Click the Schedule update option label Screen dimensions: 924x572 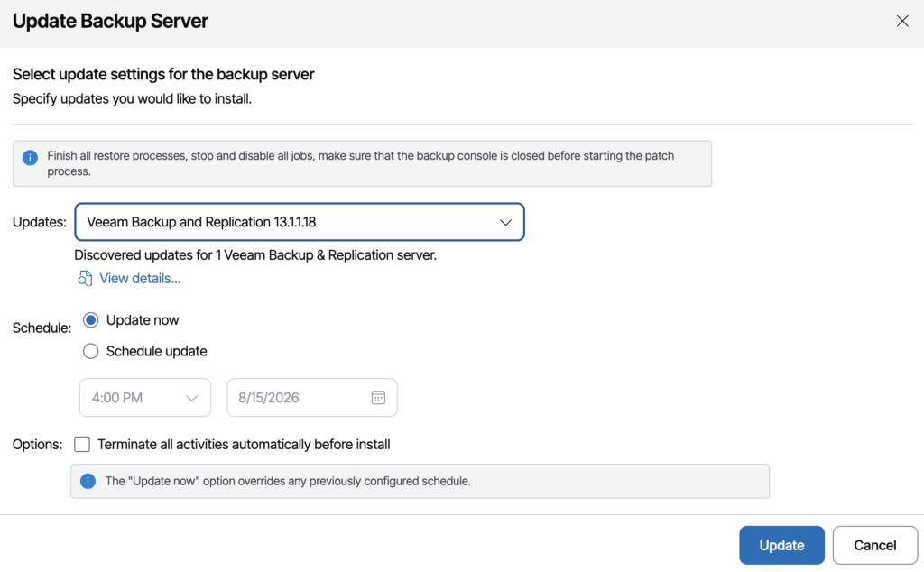pos(157,351)
